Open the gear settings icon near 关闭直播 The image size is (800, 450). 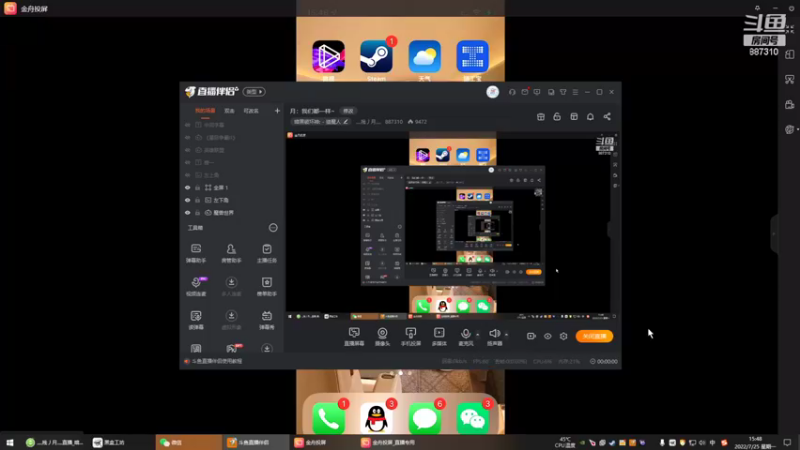pos(563,336)
